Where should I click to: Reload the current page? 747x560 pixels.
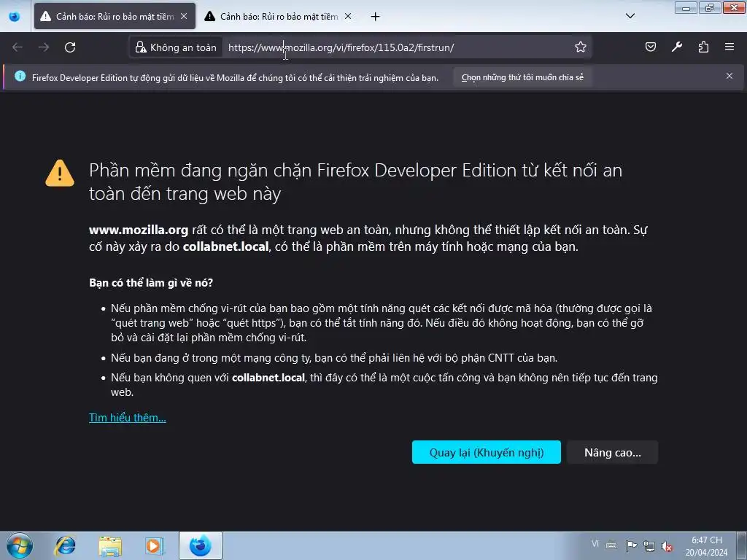coord(70,47)
